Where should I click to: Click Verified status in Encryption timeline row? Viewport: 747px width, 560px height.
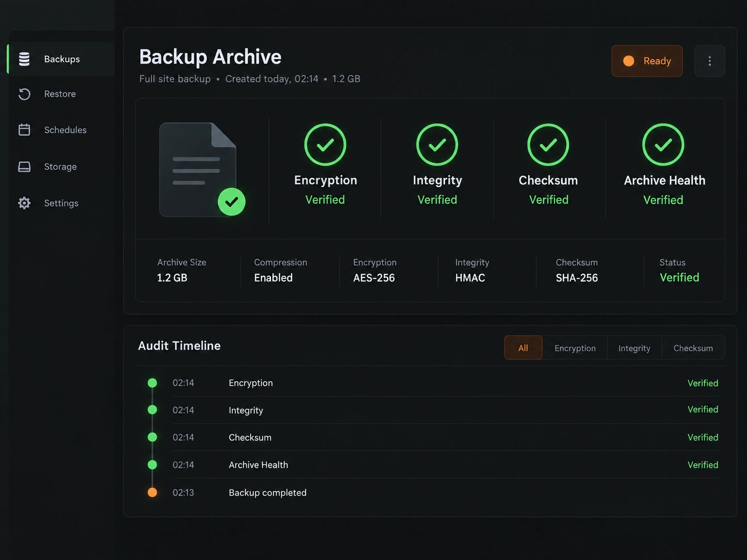pos(703,383)
